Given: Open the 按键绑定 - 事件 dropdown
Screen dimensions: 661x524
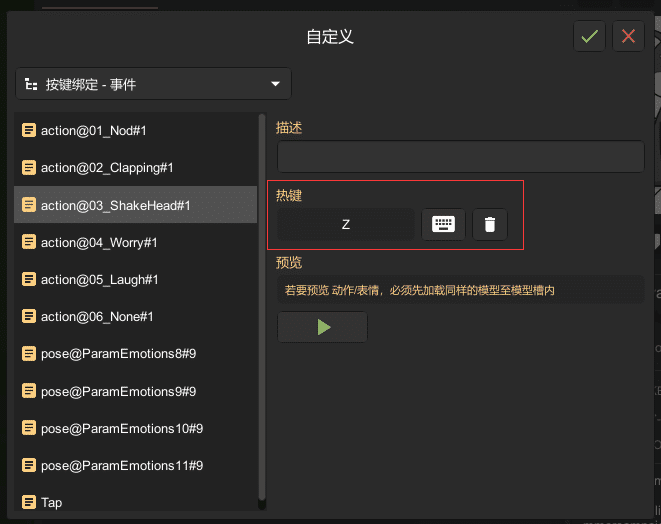Looking at the screenshot, I should point(153,84).
